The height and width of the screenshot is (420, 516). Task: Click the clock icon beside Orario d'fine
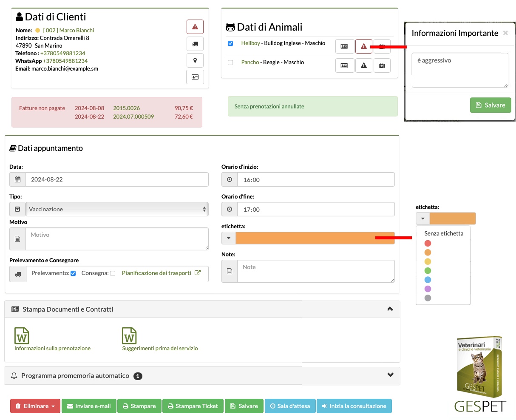tap(230, 209)
